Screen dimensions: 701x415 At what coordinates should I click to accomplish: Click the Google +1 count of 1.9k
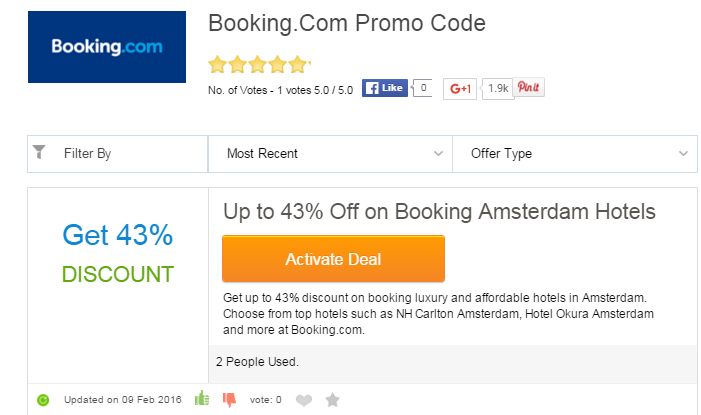point(498,88)
